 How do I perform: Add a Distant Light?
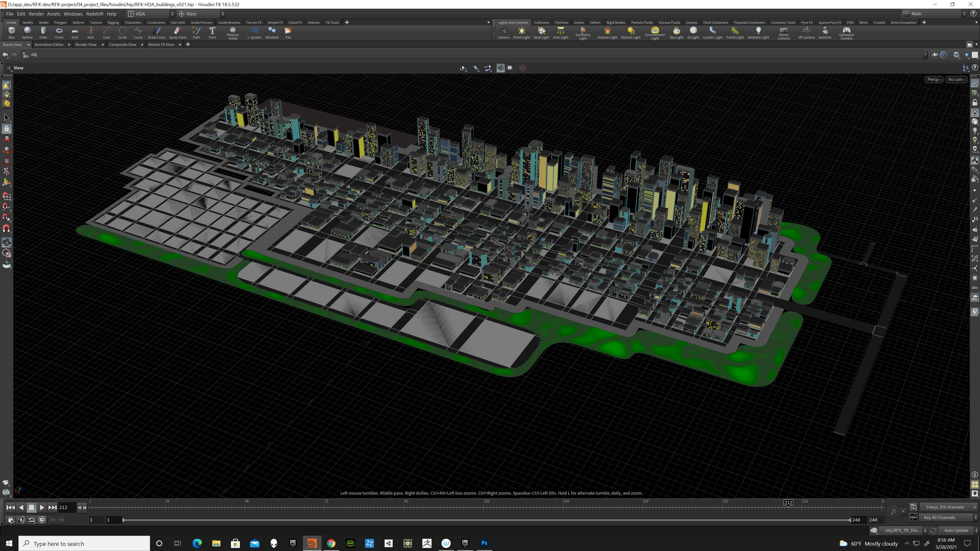(x=631, y=33)
